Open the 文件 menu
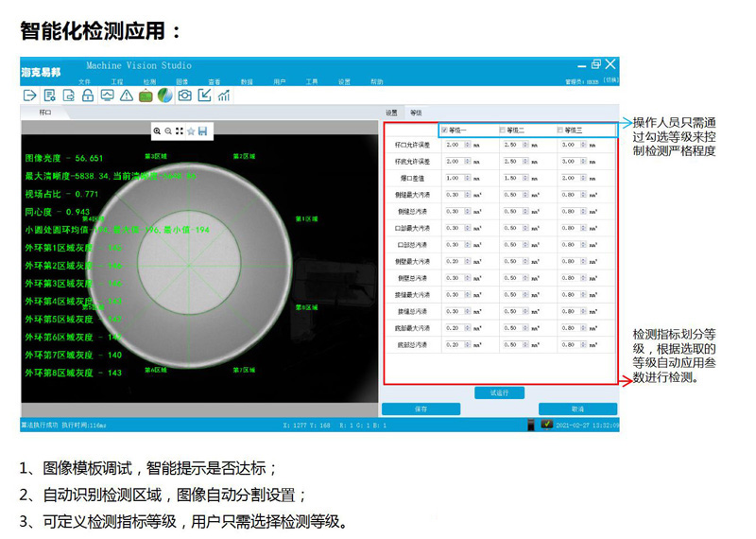 (87, 81)
